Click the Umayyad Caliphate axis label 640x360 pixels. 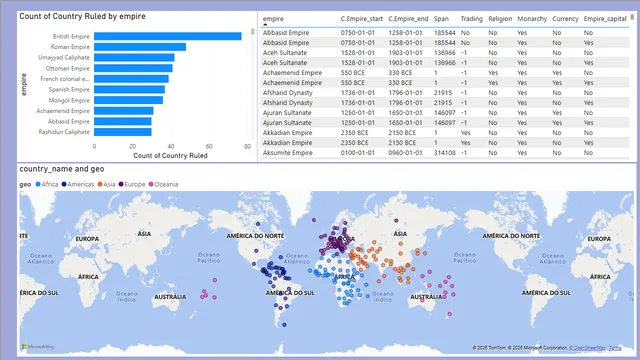click(x=64, y=58)
